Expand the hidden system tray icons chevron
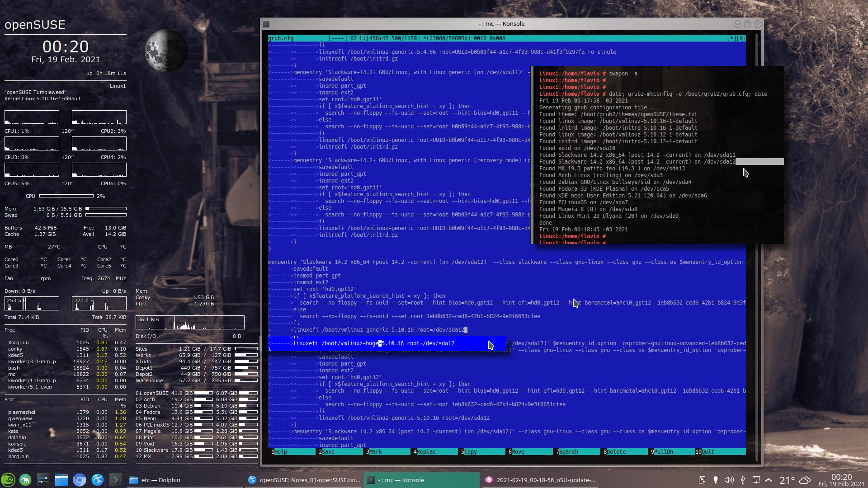This screenshot has height=488, width=868. [x=768, y=480]
